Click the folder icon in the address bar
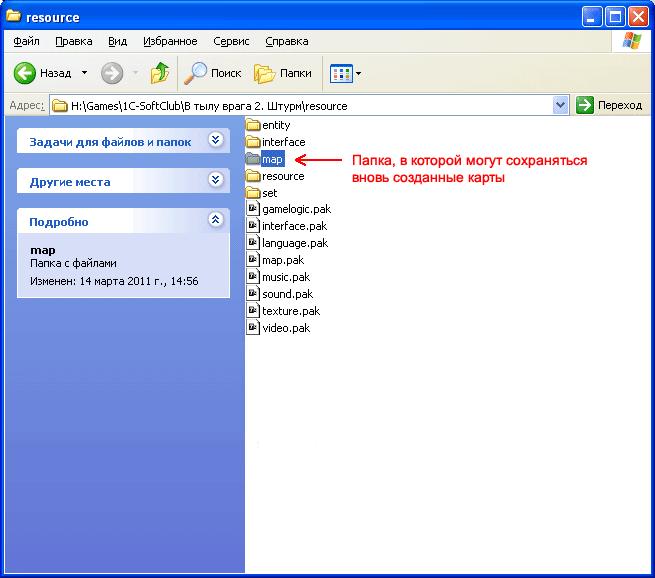Viewport: 655px width, 578px height. click(x=60, y=106)
